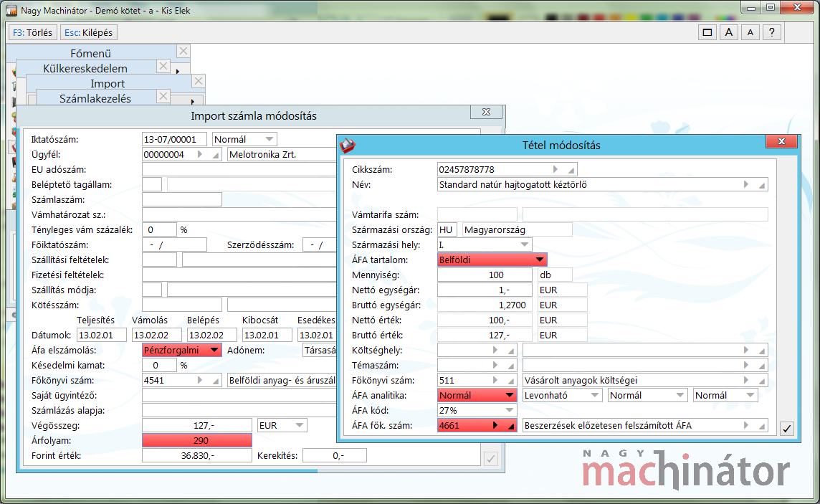Click Költséghely code lookup arrow
The height and width of the screenshot is (504, 820).
tap(495, 350)
